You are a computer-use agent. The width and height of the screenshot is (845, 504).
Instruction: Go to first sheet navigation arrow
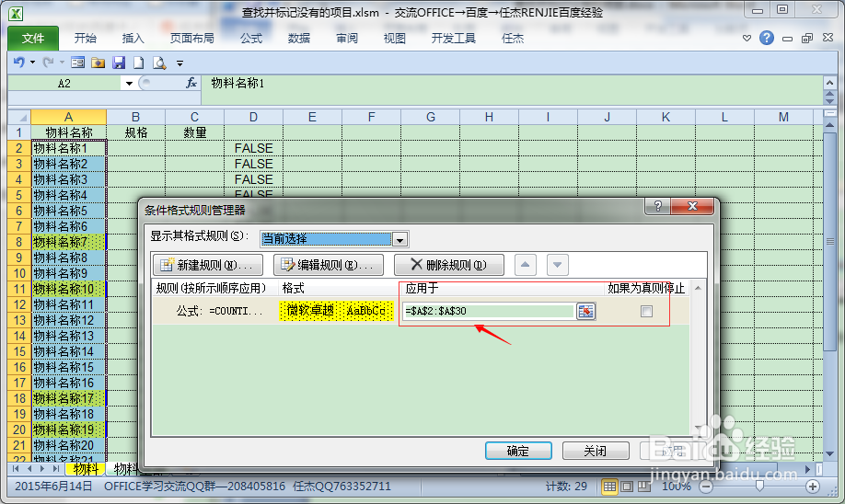[x=17, y=469]
